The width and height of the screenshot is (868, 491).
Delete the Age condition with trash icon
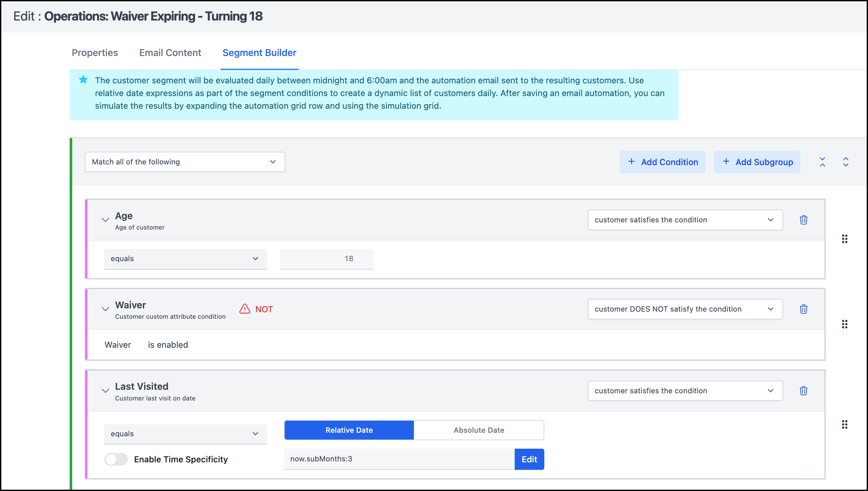[803, 220]
